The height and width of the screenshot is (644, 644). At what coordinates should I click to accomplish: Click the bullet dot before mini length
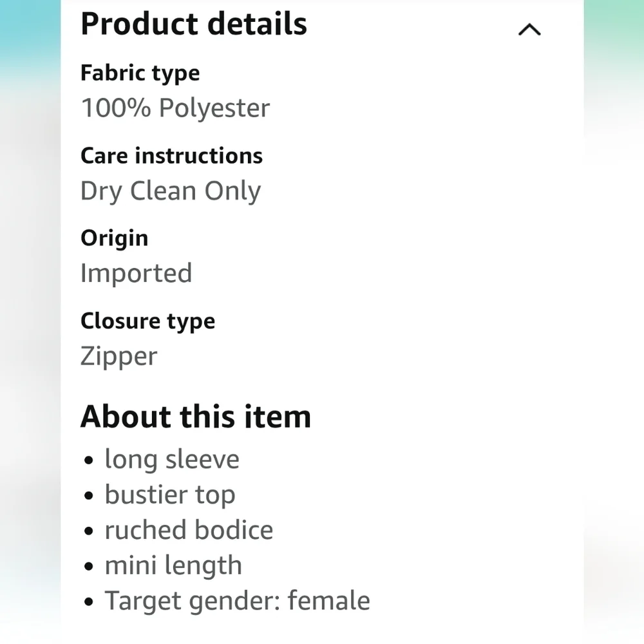pyautogui.click(x=89, y=568)
